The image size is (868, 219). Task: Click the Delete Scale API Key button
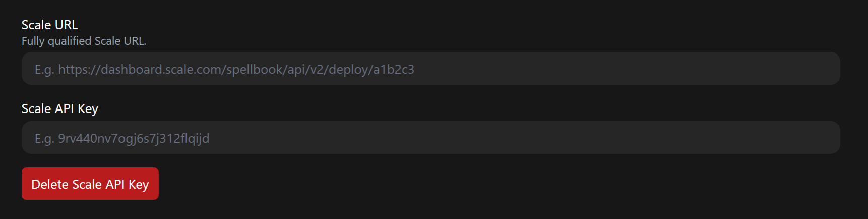[x=90, y=184]
